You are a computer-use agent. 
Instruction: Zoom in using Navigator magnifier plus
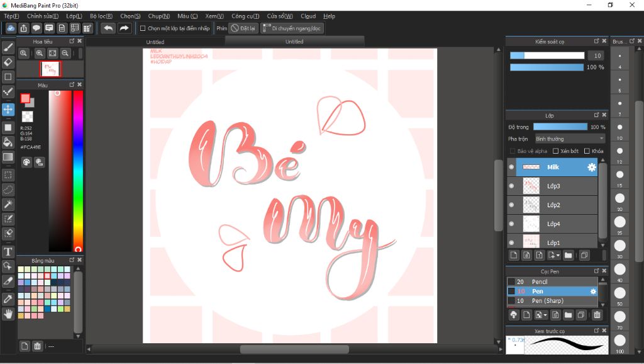[40, 53]
